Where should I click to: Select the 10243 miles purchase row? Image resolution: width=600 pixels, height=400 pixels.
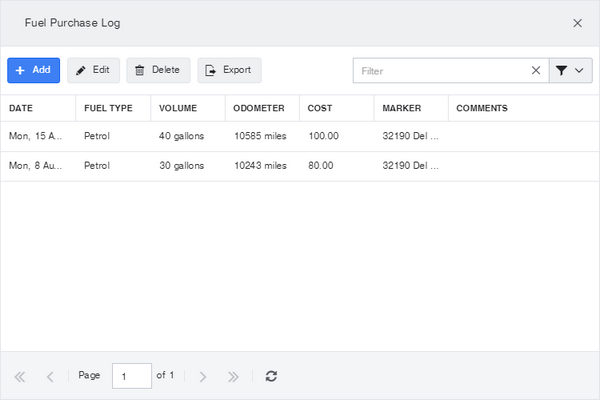300,166
